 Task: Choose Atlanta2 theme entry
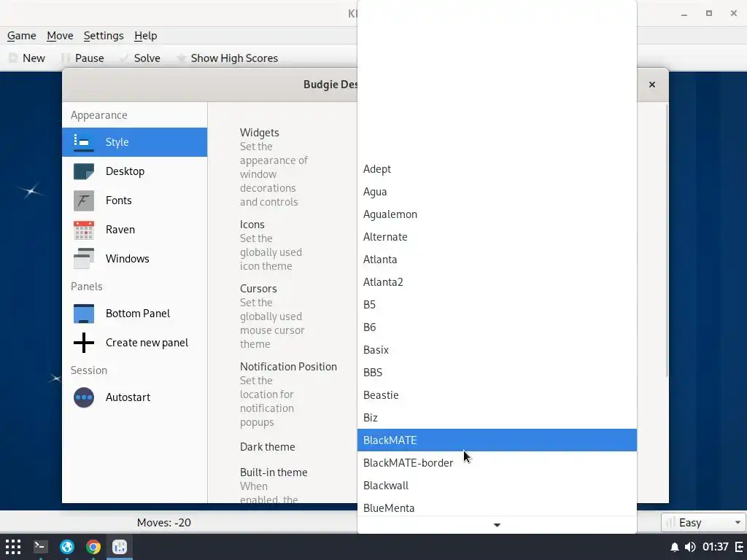point(497,282)
